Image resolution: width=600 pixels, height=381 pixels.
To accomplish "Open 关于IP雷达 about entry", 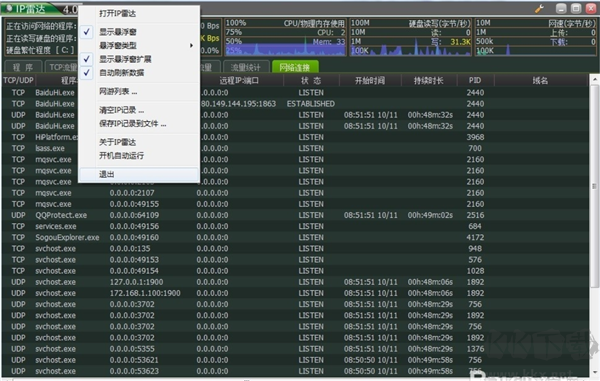I will [x=117, y=142].
